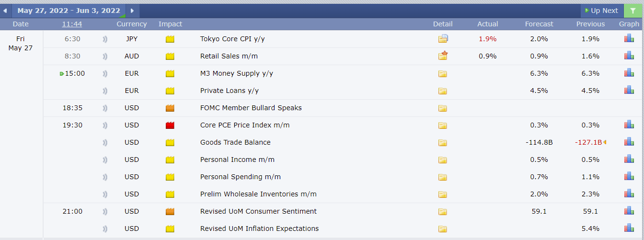Open detail folder for Prelim Wholesale Inventories
The width and height of the screenshot is (644, 240).
click(x=442, y=194)
